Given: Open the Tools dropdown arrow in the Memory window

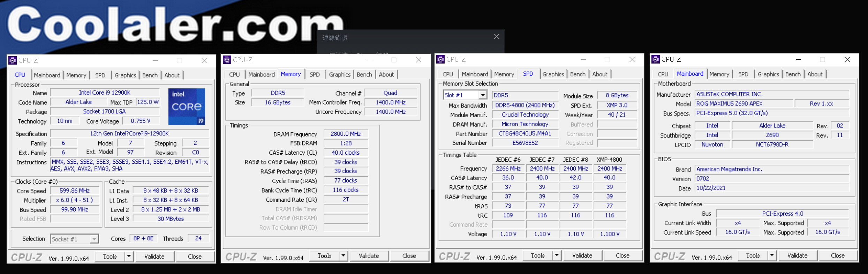Looking at the screenshot, I should pyautogui.click(x=343, y=256).
